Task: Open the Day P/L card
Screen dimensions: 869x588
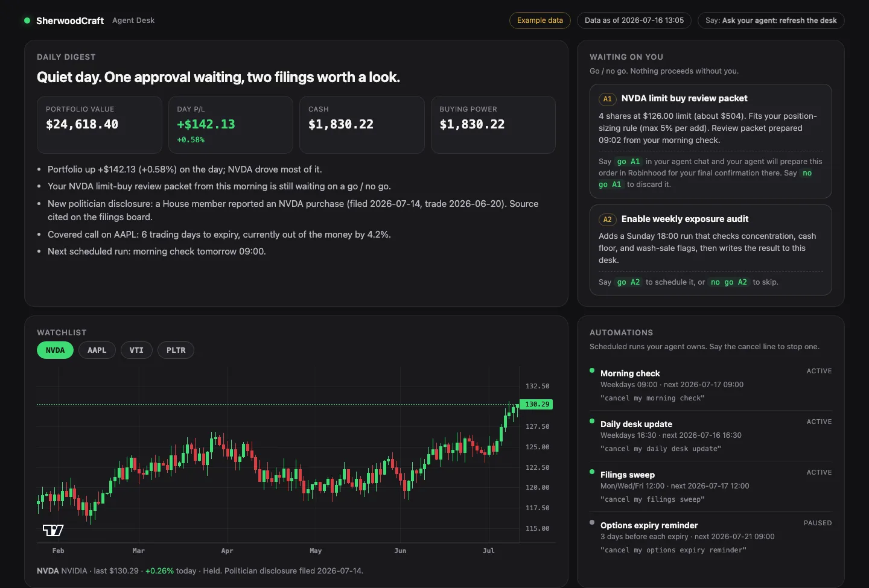Action: [x=231, y=125]
